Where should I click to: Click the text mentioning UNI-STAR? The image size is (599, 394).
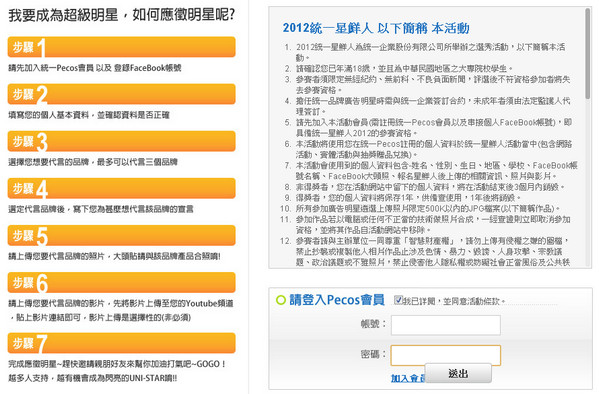(x=92, y=378)
